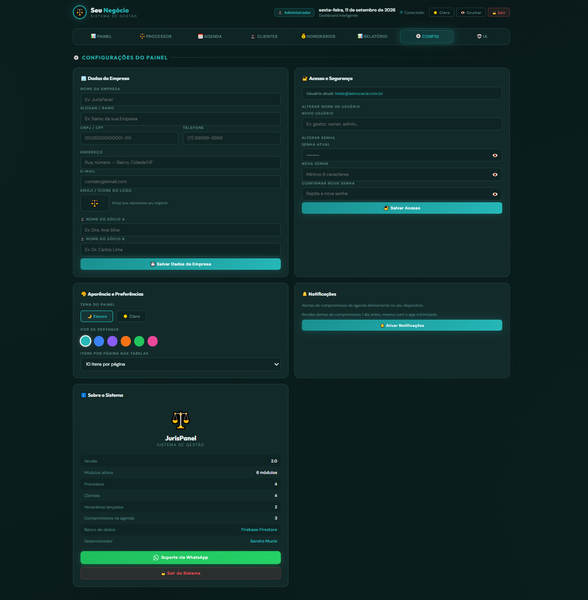
Task: Select the Claro theme option under Tema do Painel
Action: (x=131, y=316)
